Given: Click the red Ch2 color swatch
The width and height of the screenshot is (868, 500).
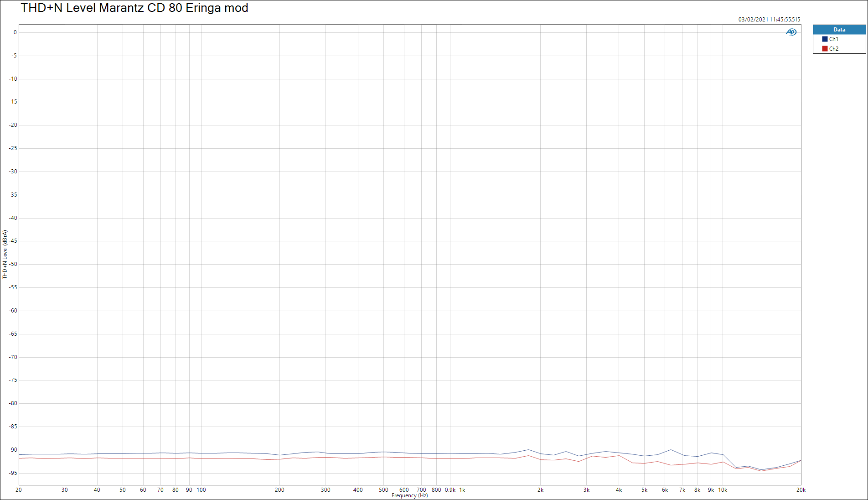Looking at the screenshot, I should click(x=825, y=49).
